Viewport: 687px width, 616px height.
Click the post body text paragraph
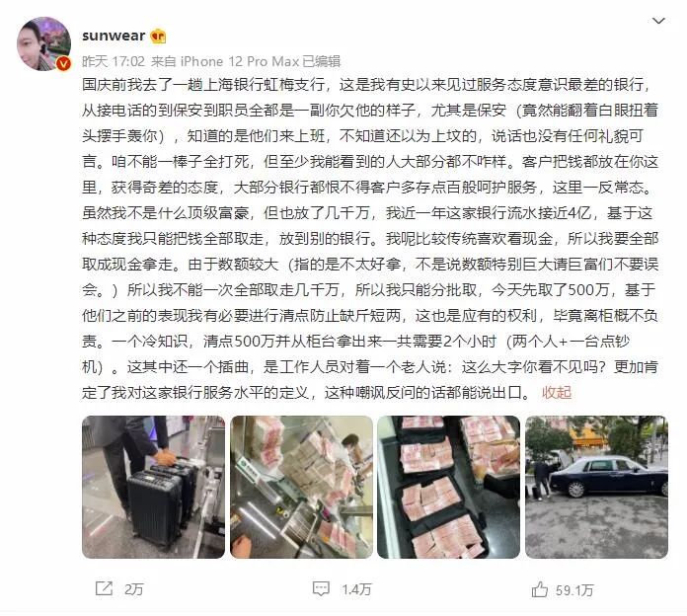(x=370, y=238)
